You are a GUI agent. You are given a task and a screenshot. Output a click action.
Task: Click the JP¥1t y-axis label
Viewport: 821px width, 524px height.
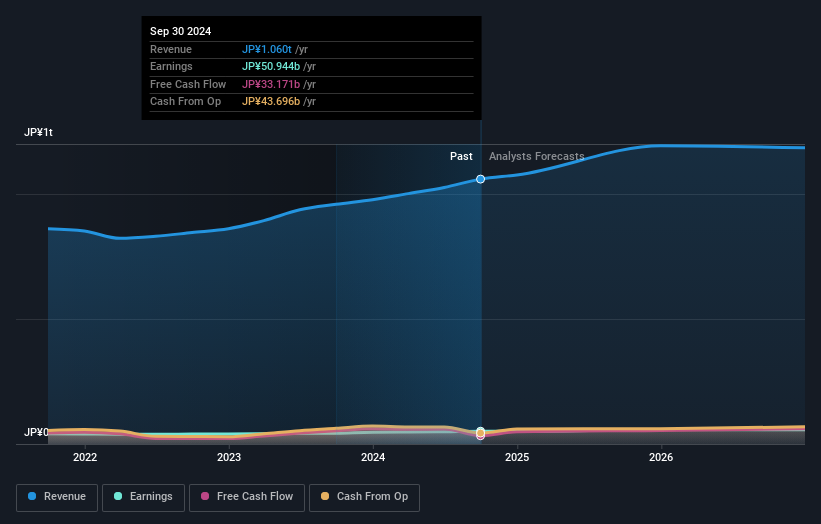(x=38, y=132)
